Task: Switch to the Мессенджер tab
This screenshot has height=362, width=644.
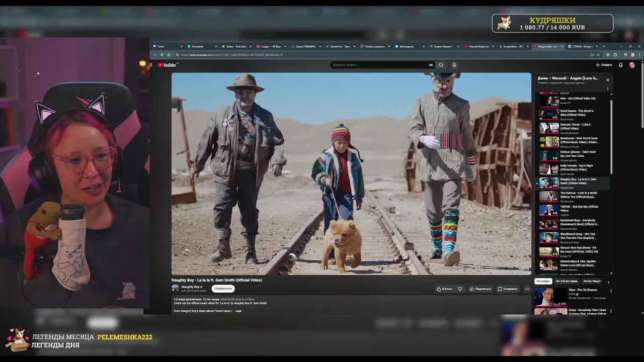Action: click(x=410, y=46)
